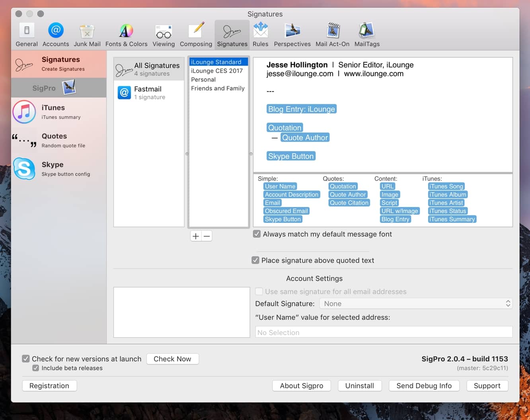This screenshot has width=530, height=420.
Task: Disable Always match my default message font
Action: pos(257,234)
